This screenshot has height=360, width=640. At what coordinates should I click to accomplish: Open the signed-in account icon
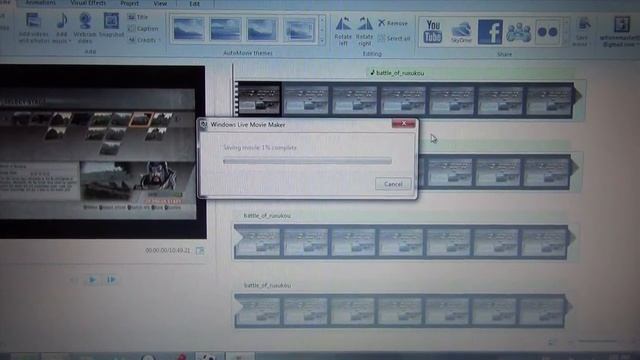(x=621, y=24)
